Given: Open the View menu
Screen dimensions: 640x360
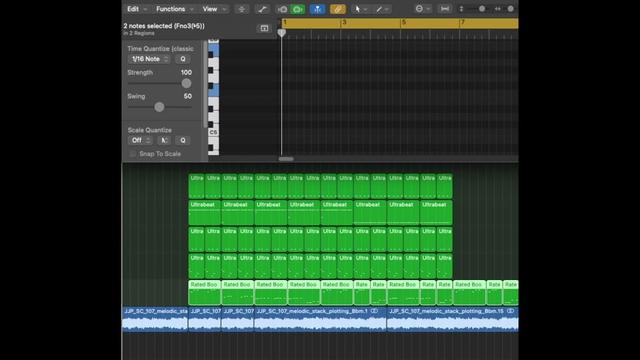Looking at the screenshot, I should (x=214, y=9).
